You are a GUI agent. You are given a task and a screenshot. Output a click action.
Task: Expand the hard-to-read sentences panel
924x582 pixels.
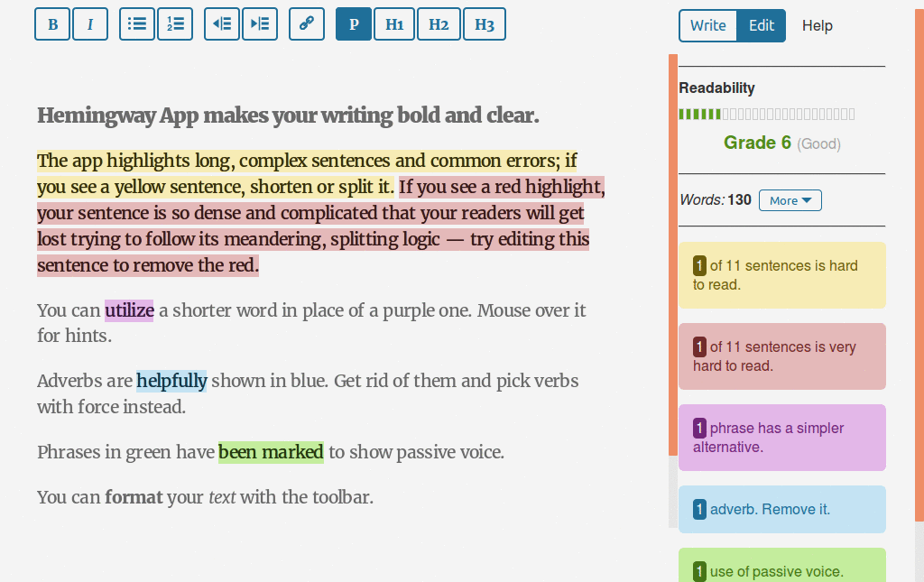(x=781, y=274)
